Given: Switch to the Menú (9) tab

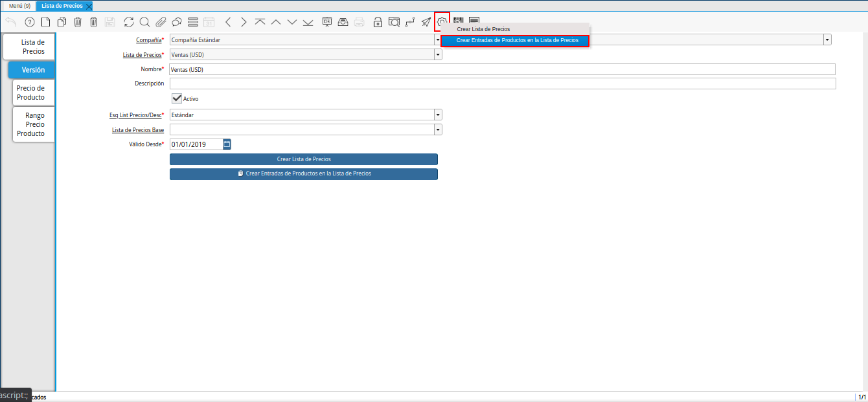Looking at the screenshot, I should click(x=19, y=6).
